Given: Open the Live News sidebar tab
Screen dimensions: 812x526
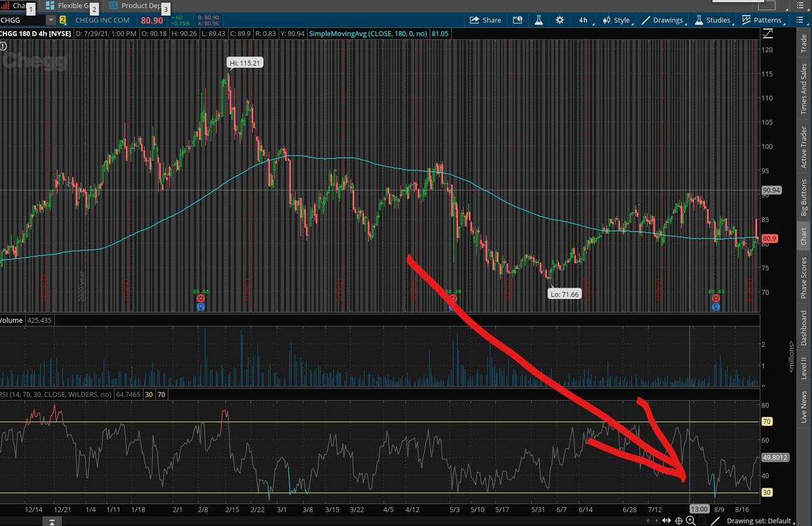Looking at the screenshot, I should 803,407.
